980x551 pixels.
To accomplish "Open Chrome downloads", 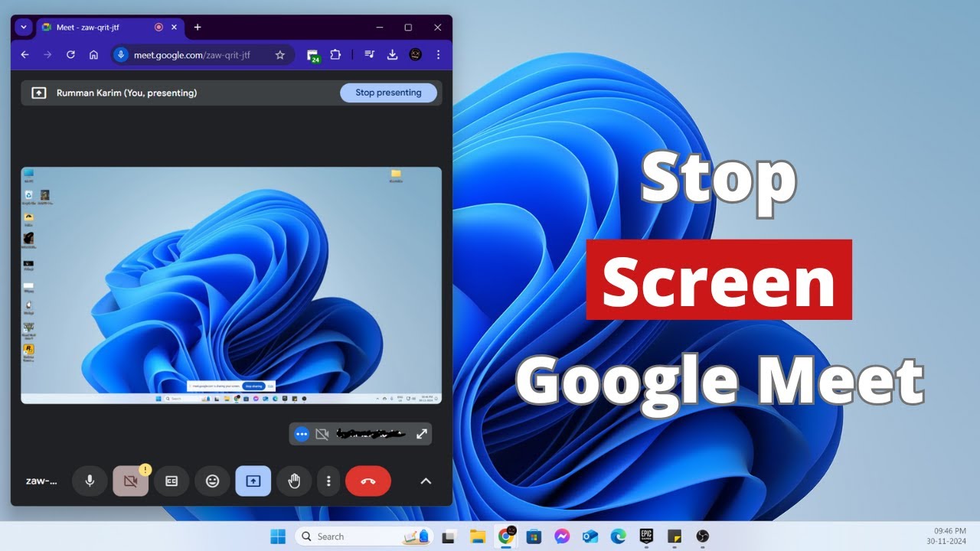I will 392,55.
